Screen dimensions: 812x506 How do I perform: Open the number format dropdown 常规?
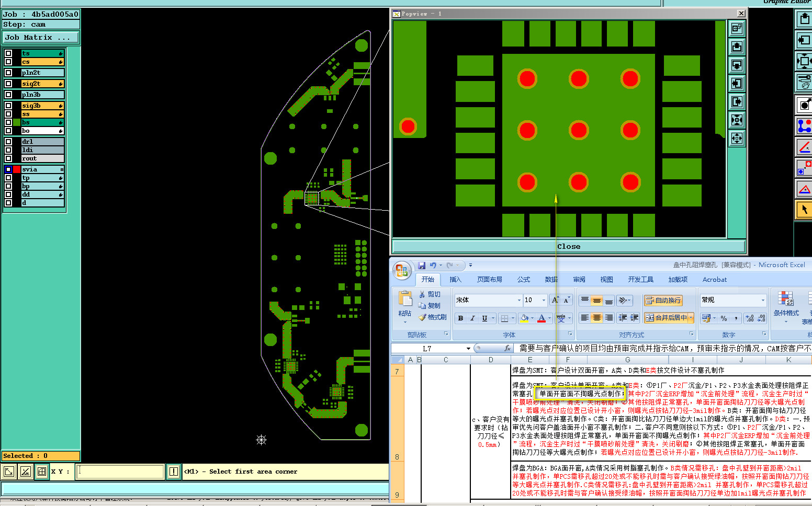(763, 300)
